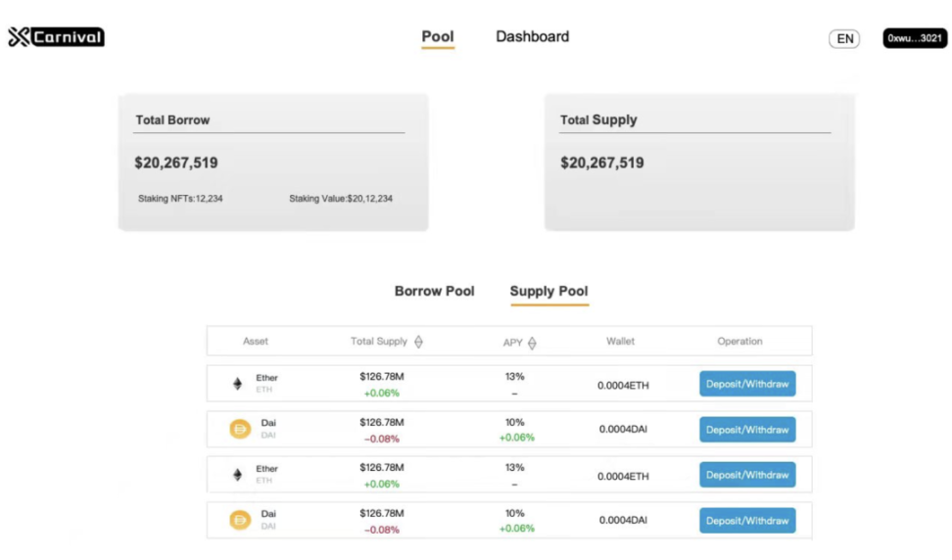Open the EN language selector
This screenshot has width=952, height=560.
[x=844, y=39]
